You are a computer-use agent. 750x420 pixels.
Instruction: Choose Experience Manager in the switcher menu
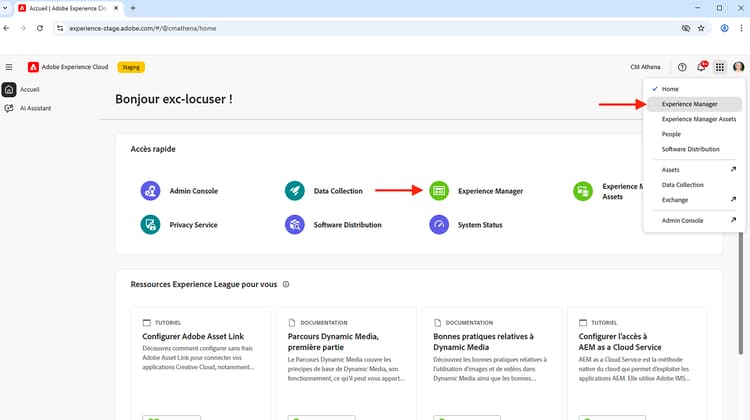tap(695, 104)
